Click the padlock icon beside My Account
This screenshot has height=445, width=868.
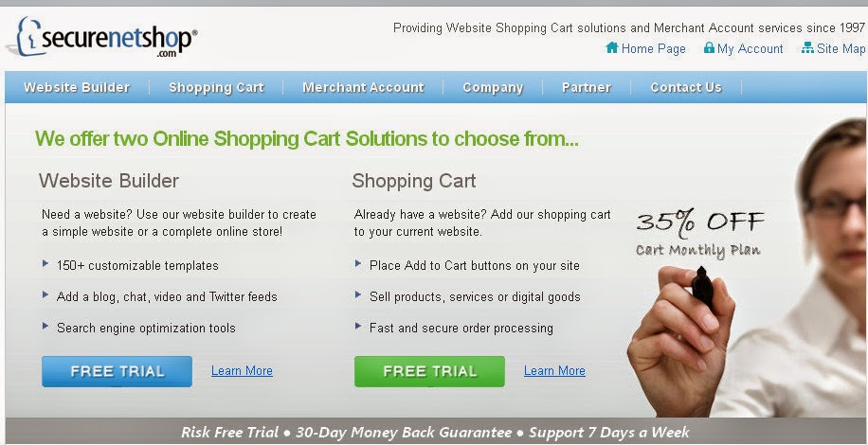(x=709, y=47)
